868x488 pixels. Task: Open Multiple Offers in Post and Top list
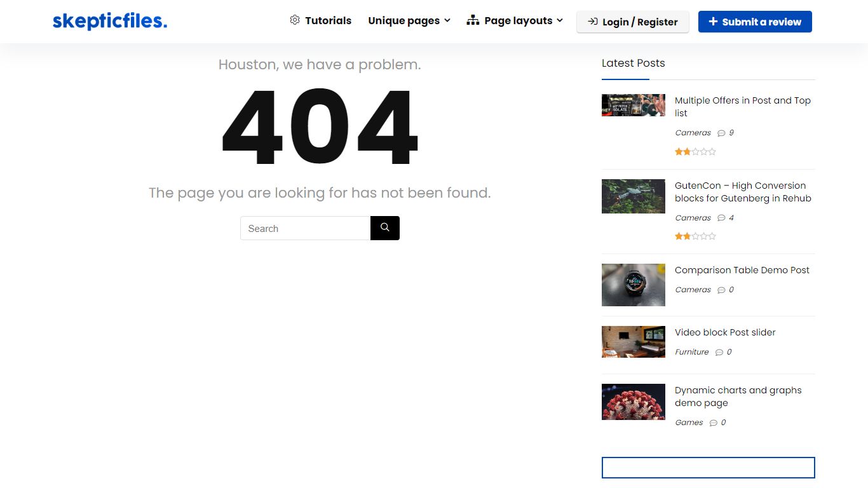click(743, 107)
